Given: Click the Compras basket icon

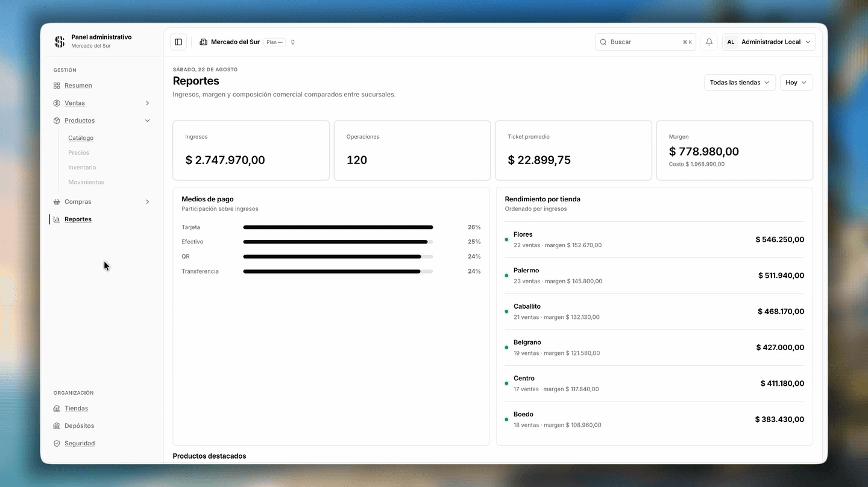Looking at the screenshot, I should 57,202.
